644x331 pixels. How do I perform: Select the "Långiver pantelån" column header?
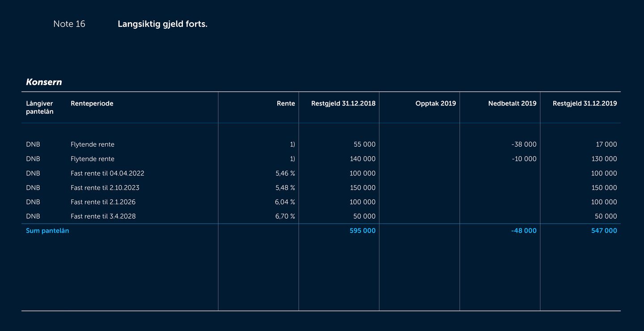point(39,107)
